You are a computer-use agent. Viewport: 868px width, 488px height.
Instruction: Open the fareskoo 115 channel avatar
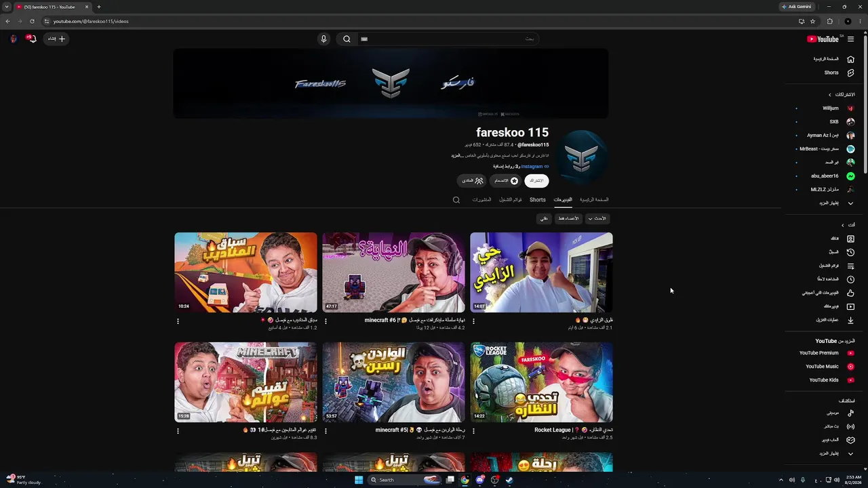pos(581,157)
